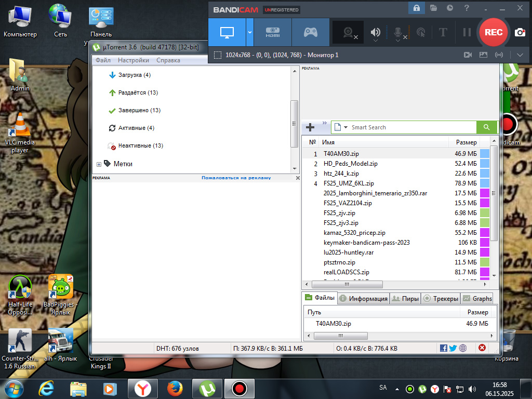Image resolution: width=532 pixels, height=399 pixels.
Task: Select Активные (4) category
Action: coord(136,128)
